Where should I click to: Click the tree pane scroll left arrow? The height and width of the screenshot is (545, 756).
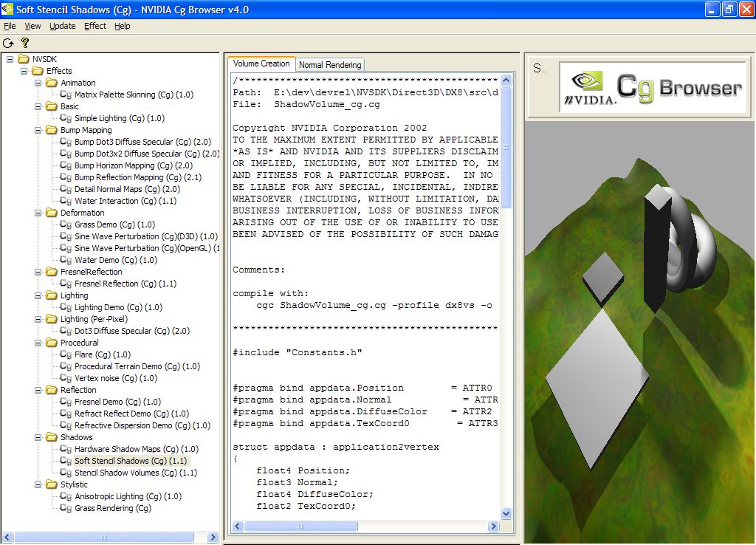point(7,537)
